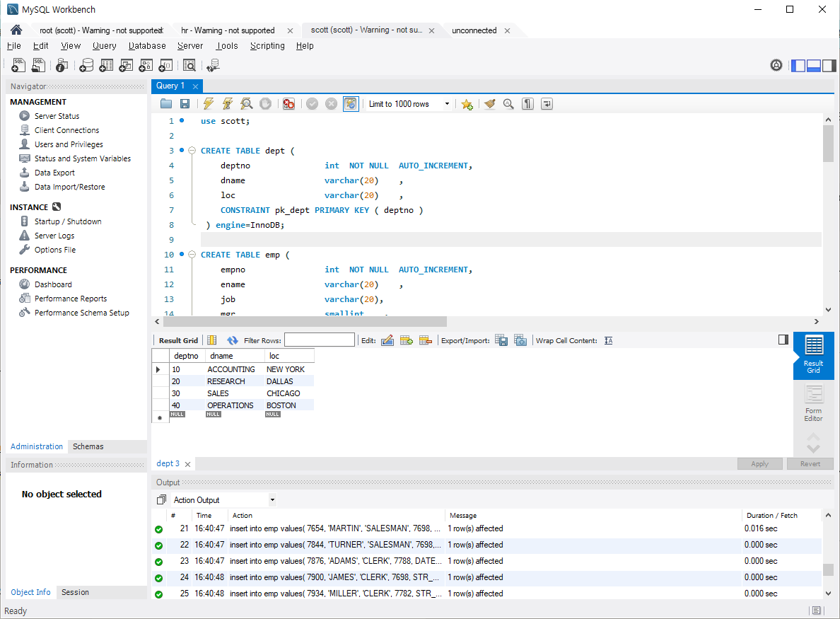840x619 pixels.
Task: Toggle auto-commit mode button
Action: pyautogui.click(x=351, y=104)
